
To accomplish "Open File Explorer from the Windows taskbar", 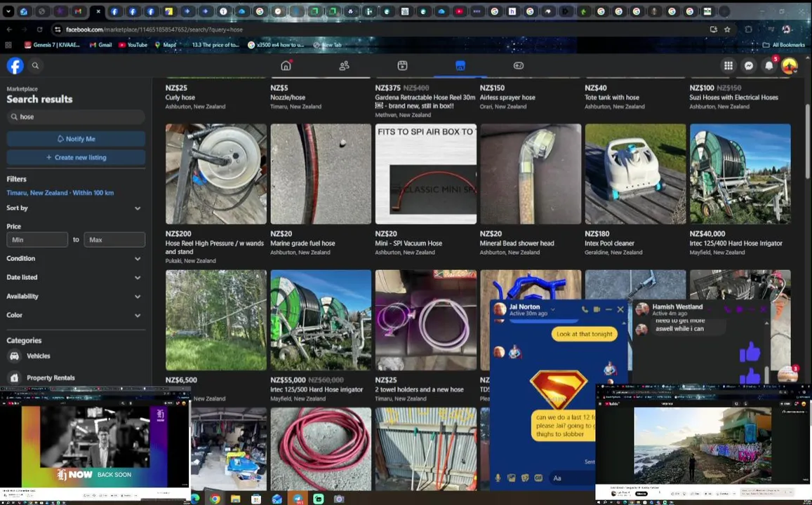I will 235,499.
